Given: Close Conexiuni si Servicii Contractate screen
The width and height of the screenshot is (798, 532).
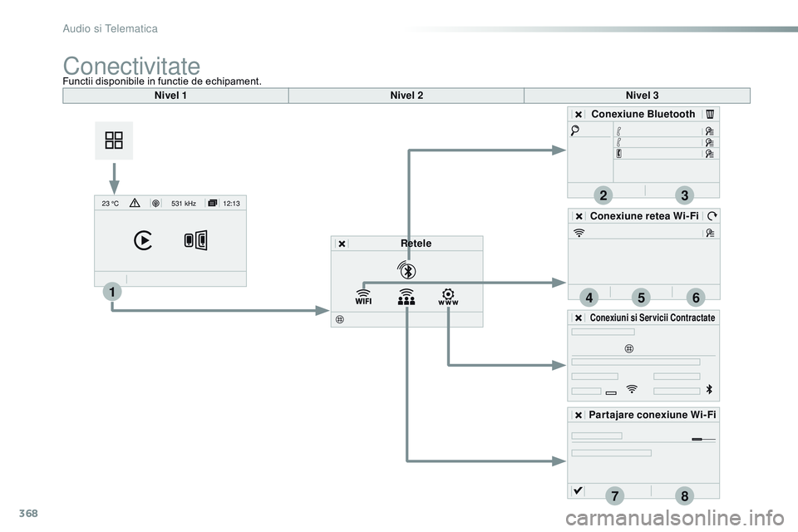Looking at the screenshot, I should coord(579,318).
